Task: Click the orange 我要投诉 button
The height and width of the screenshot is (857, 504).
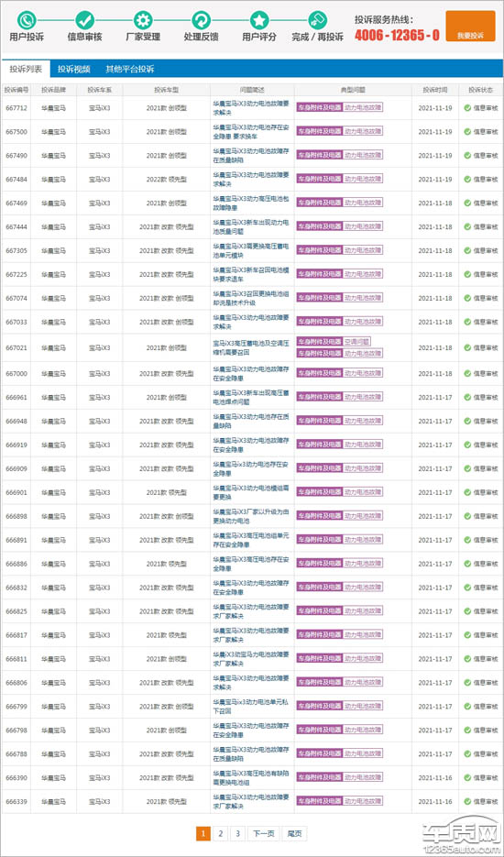Action: pos(470,27)
